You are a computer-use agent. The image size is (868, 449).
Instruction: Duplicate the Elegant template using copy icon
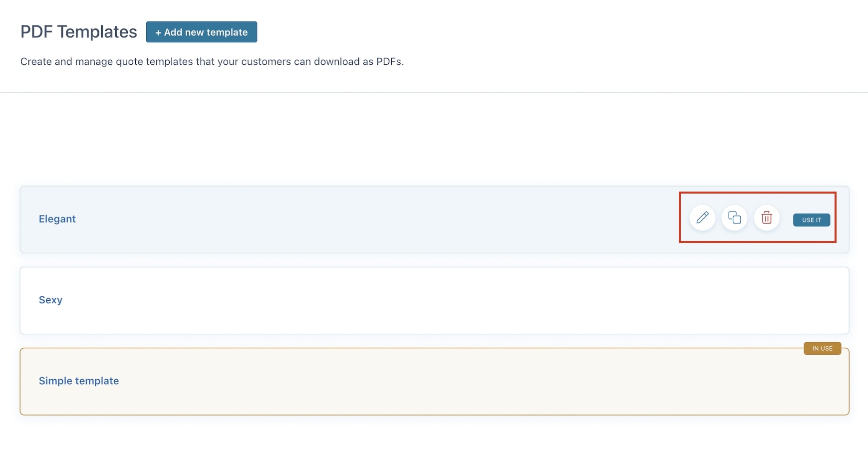click(x=734, y=218)
